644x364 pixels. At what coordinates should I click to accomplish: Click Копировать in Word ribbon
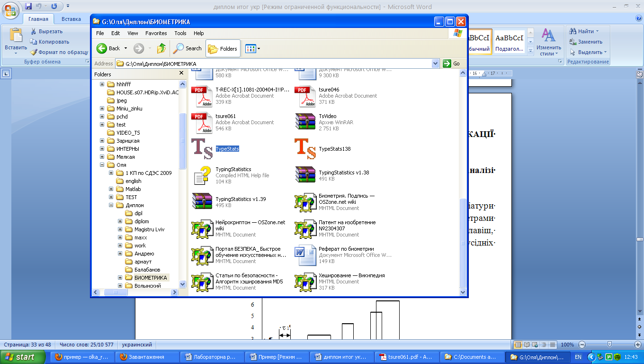[50, 42]
